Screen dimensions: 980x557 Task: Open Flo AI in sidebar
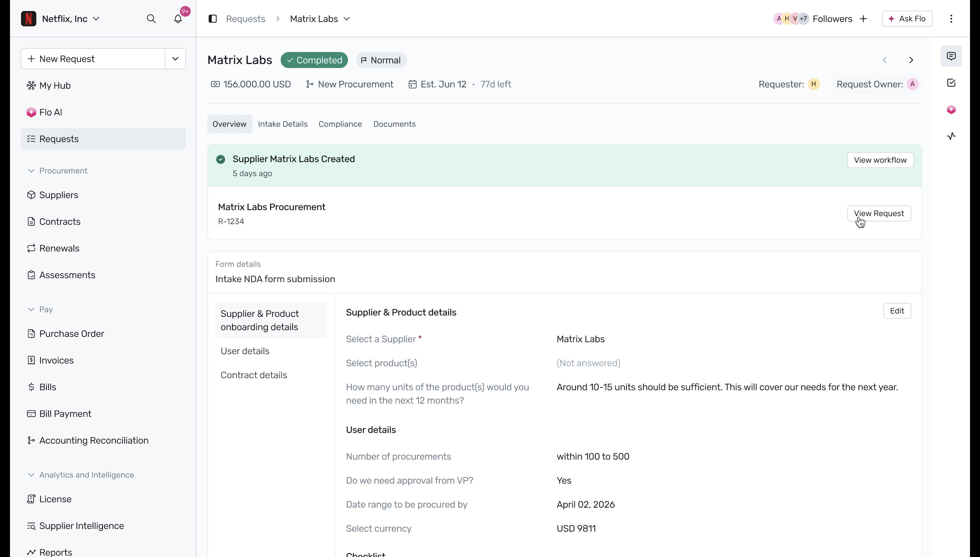click(x=103, y=112)
